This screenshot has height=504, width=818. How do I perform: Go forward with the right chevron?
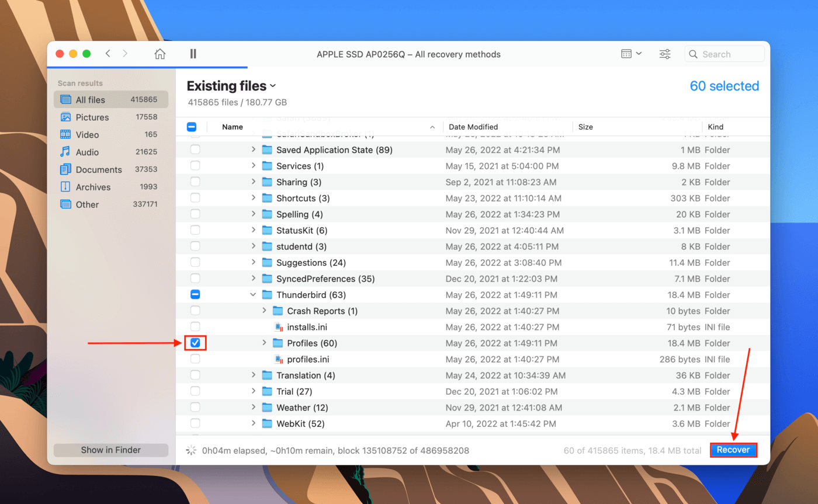[125, 54]
